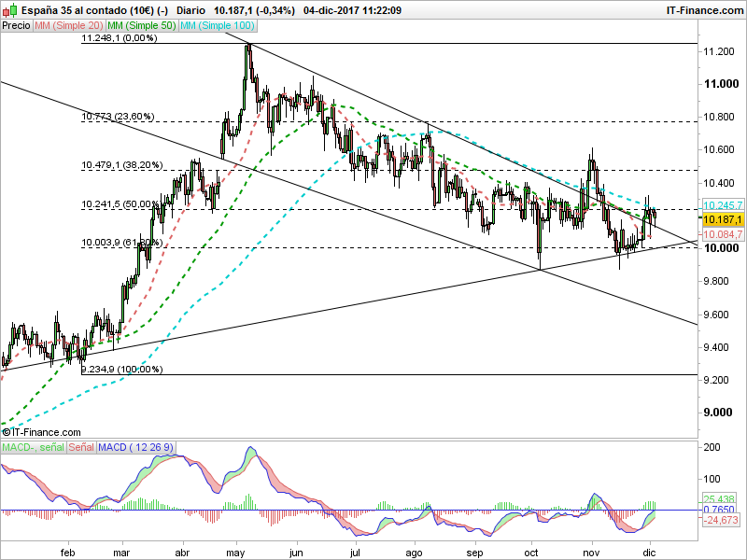Click the sep month label on time axis
Image resolution: width=747 pixels, height=560 pixels.
click(x=474, y=553)
